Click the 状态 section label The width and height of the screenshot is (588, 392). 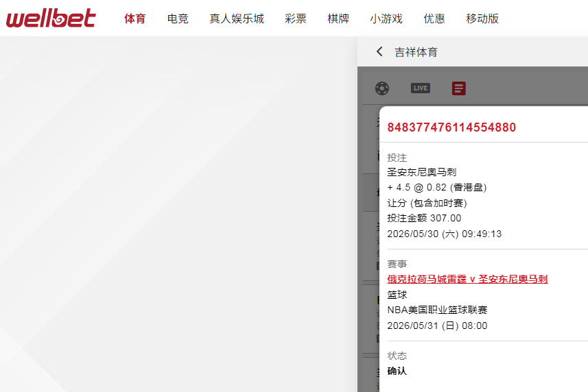tap(397, 356)
